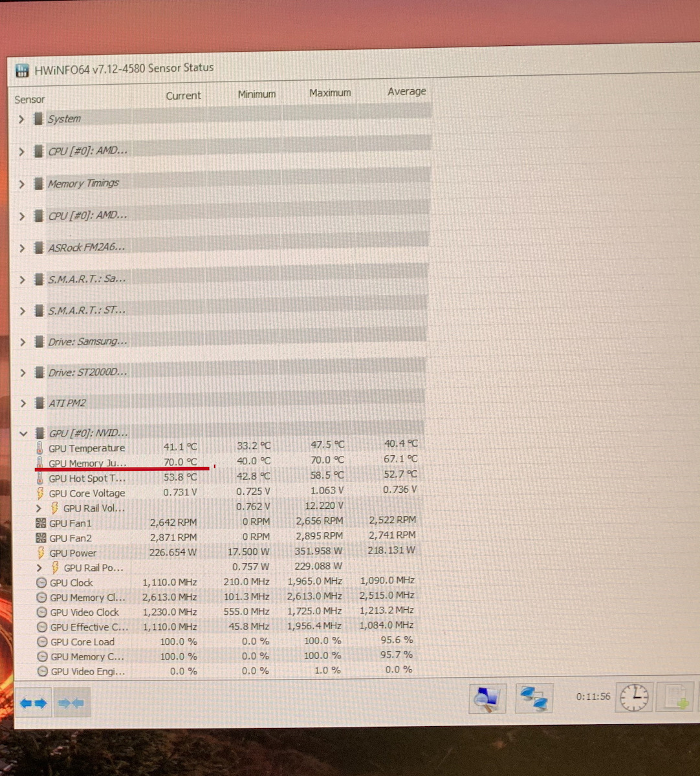Open the magnifier monitor icon
This screenshot has height=776, width=700.
(x=487, y=698)
